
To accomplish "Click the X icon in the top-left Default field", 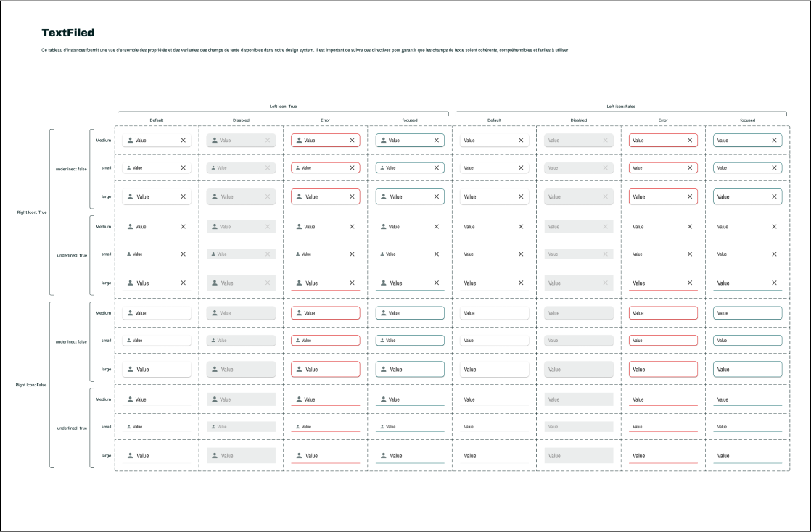I will coord(183,140).
